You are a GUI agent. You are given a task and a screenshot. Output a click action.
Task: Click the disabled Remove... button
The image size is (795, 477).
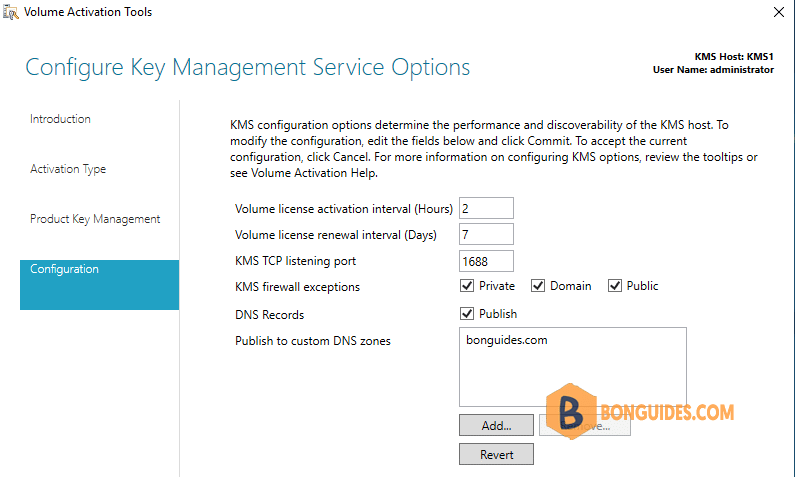[x=585, y=425]
